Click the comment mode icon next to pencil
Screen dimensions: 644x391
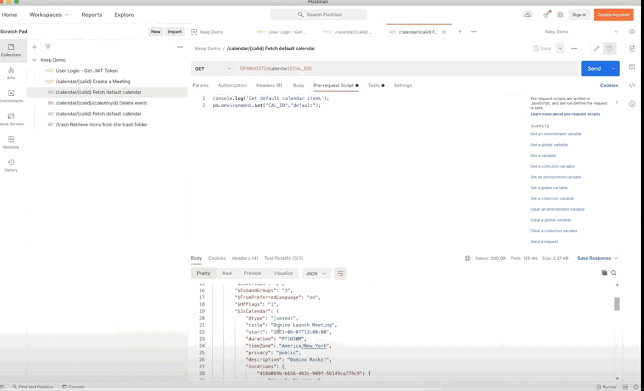click(x=609, y=48)
